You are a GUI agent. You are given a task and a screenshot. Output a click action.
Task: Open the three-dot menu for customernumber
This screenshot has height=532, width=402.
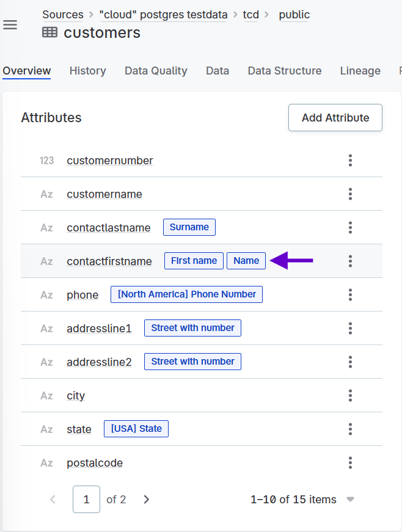click(350, 161)
